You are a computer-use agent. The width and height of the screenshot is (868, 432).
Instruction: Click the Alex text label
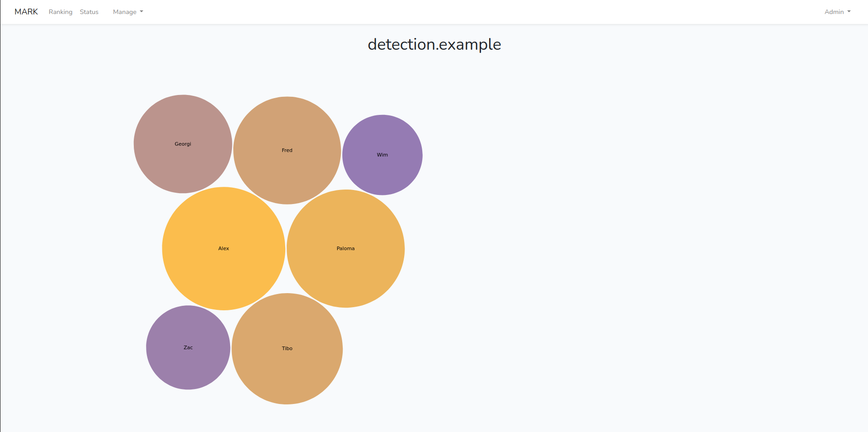tap(224, 248)
